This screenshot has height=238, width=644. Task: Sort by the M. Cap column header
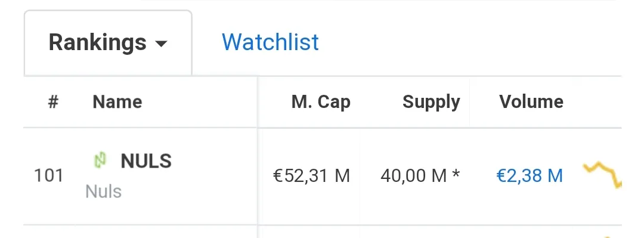321,102
